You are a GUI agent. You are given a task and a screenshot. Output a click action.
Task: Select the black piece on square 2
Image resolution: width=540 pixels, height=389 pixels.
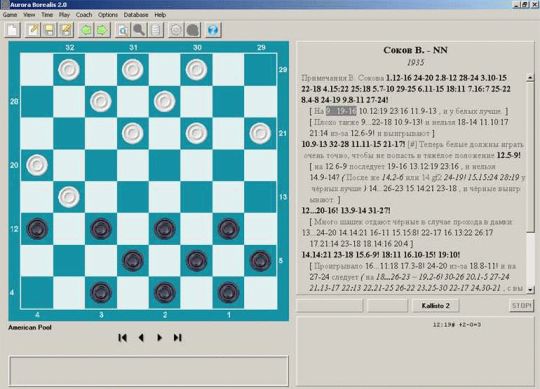164,292
